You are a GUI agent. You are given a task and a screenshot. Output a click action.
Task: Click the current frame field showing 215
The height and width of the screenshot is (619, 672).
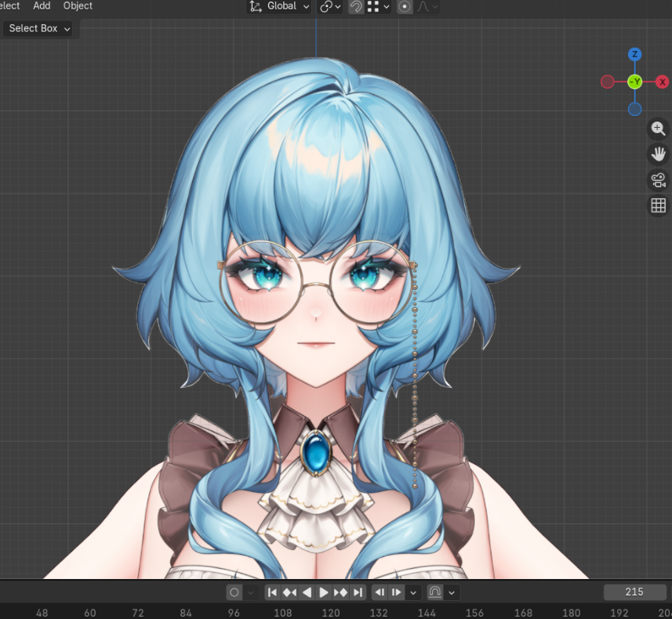pos(634,592)
